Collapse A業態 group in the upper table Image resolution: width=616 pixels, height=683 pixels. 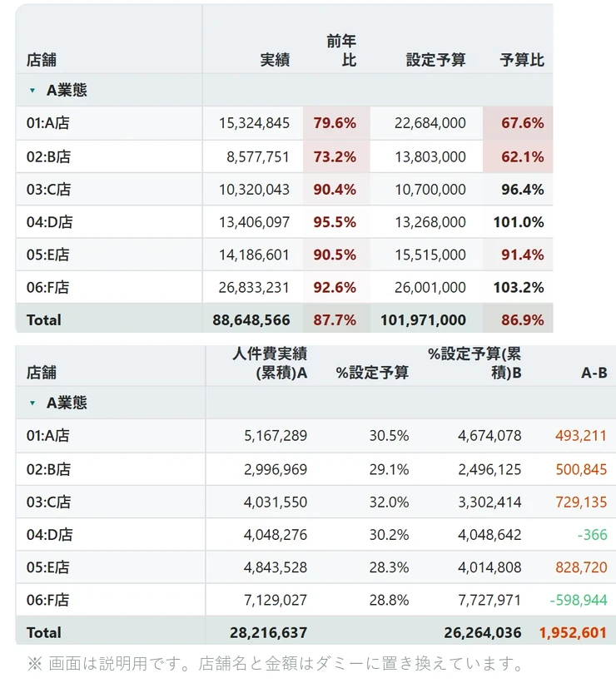pos(32,91)
